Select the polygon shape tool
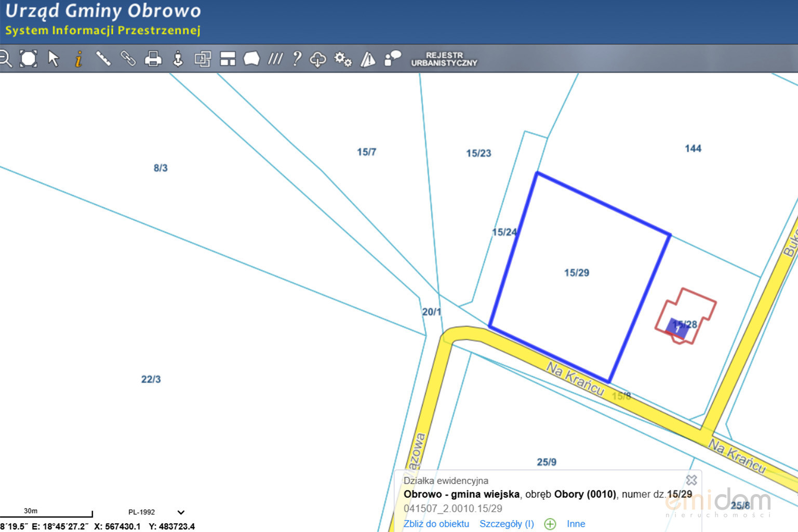 point(251,58)
